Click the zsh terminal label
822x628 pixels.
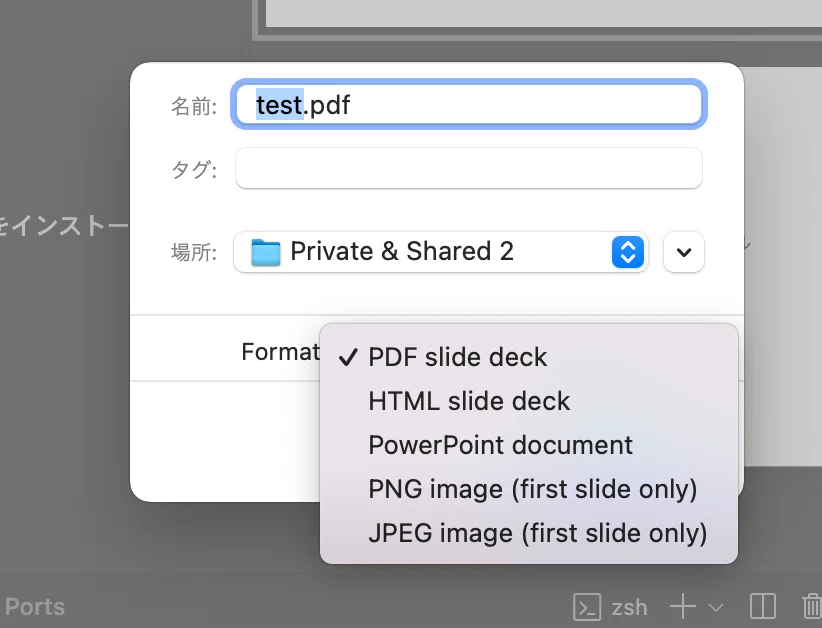click(629, 608)
